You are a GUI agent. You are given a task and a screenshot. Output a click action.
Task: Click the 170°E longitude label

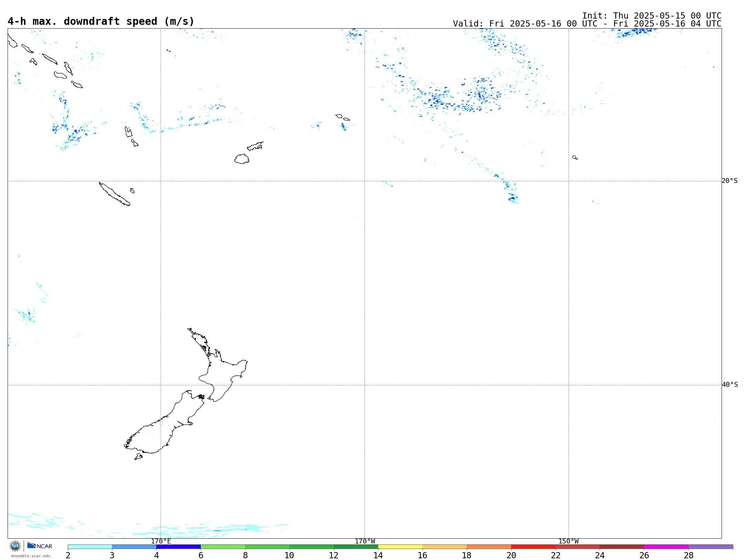pos(161,541)
